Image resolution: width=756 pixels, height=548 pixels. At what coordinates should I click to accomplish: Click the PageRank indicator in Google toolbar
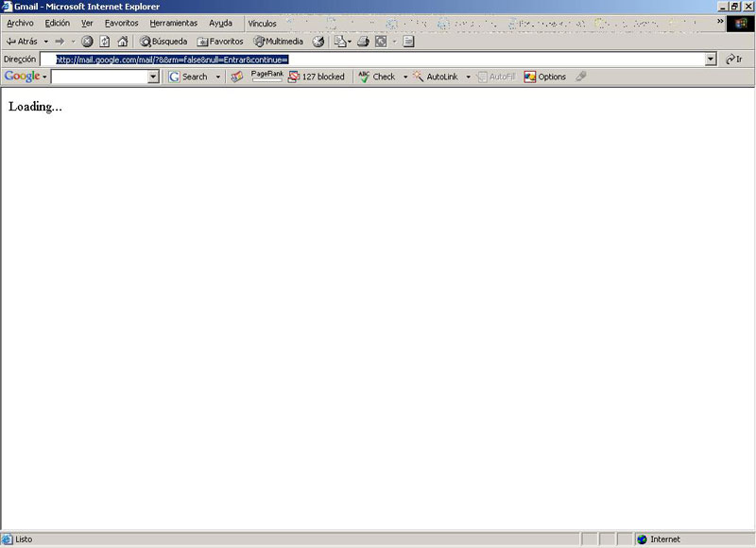[x=266, y=76]
